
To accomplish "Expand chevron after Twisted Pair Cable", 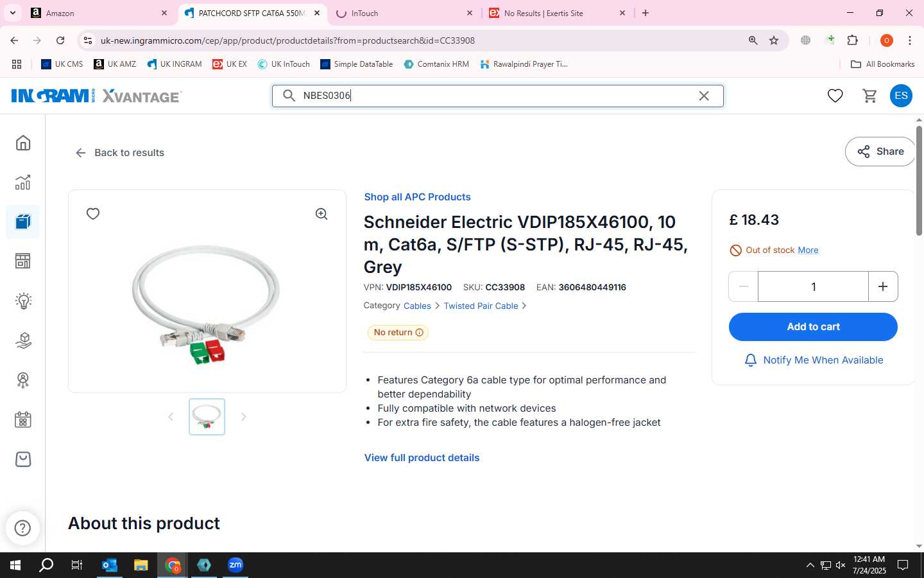I will (x=524, y=306).
